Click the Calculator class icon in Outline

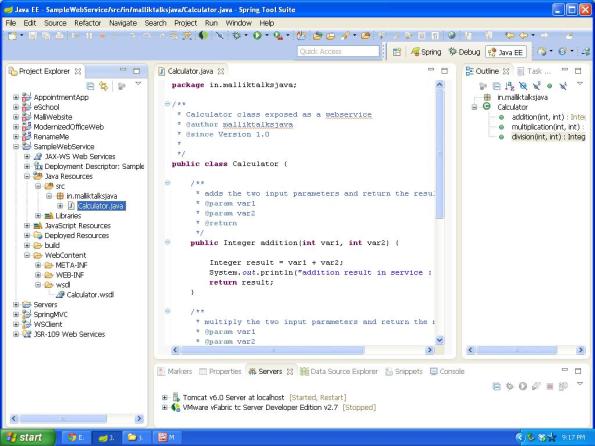(x=487, y=107)
